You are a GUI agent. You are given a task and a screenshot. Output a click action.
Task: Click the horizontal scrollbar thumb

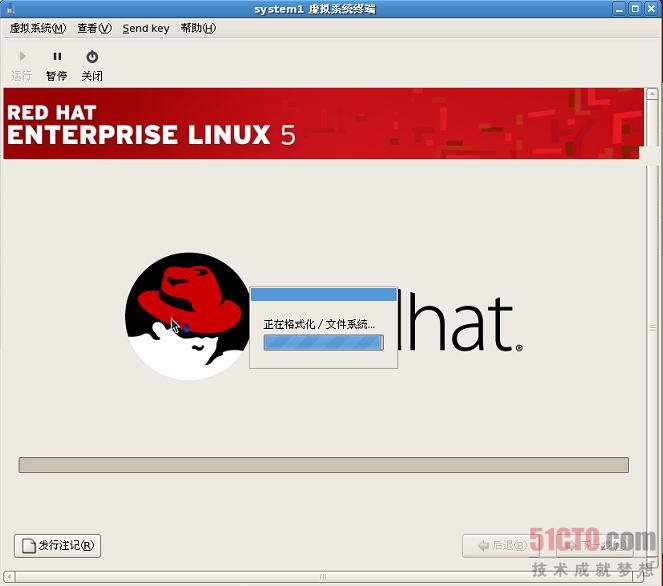(323, 577)
